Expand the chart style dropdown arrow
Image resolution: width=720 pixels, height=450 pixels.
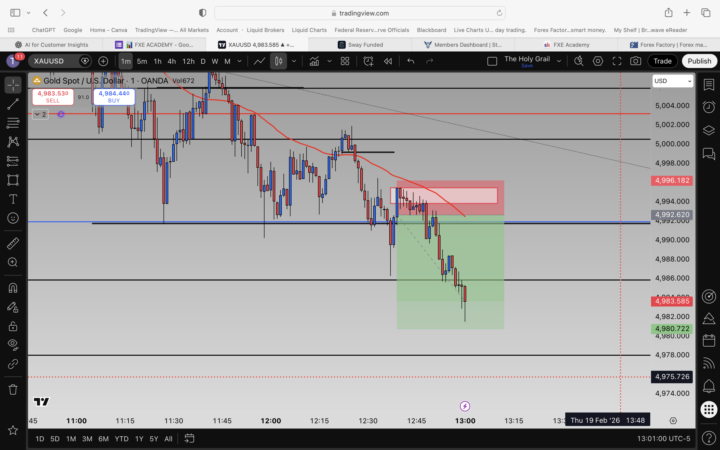click(294, 61)
